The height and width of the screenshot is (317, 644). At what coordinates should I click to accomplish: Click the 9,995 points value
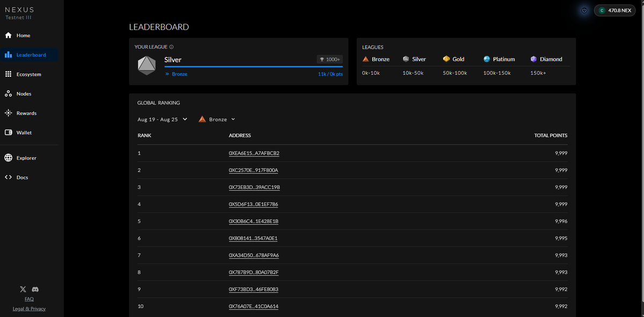click(x=561, y=238)
